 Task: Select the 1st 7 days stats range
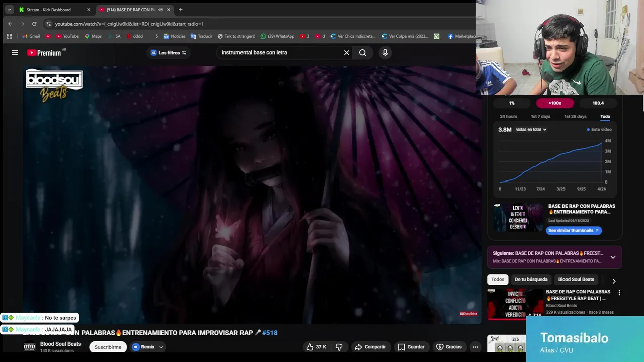541,116
